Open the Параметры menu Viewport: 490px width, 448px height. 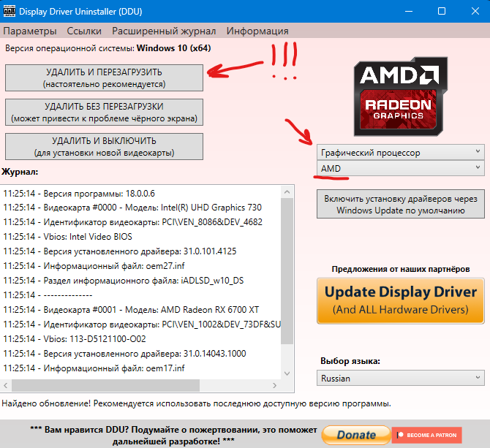click(x=30, y=31)
